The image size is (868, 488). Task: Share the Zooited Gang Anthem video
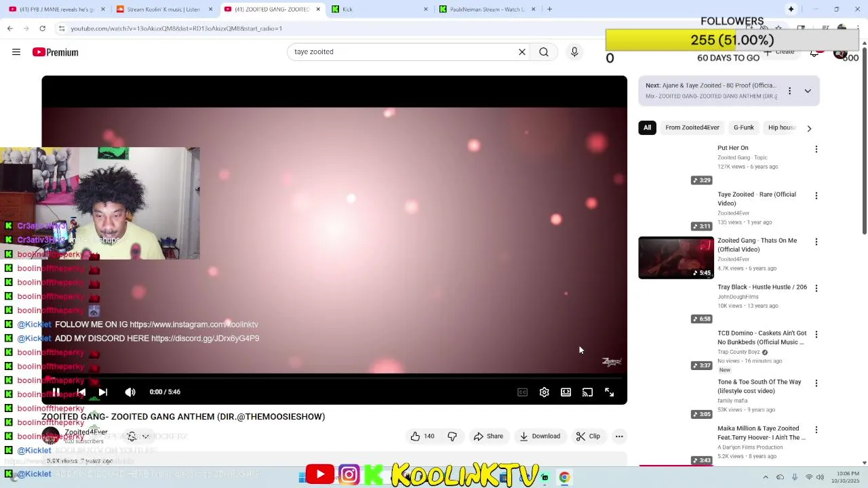pos(489,436)
